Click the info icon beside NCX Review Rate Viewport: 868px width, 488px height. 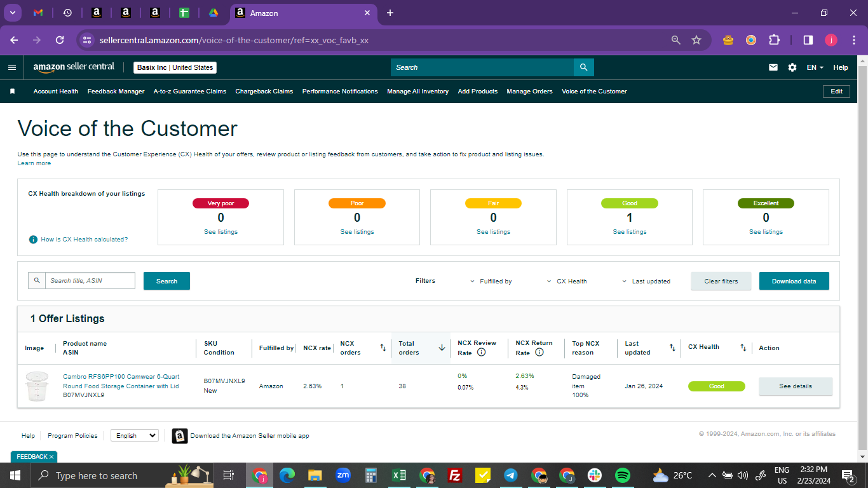[x=481, y=352]
